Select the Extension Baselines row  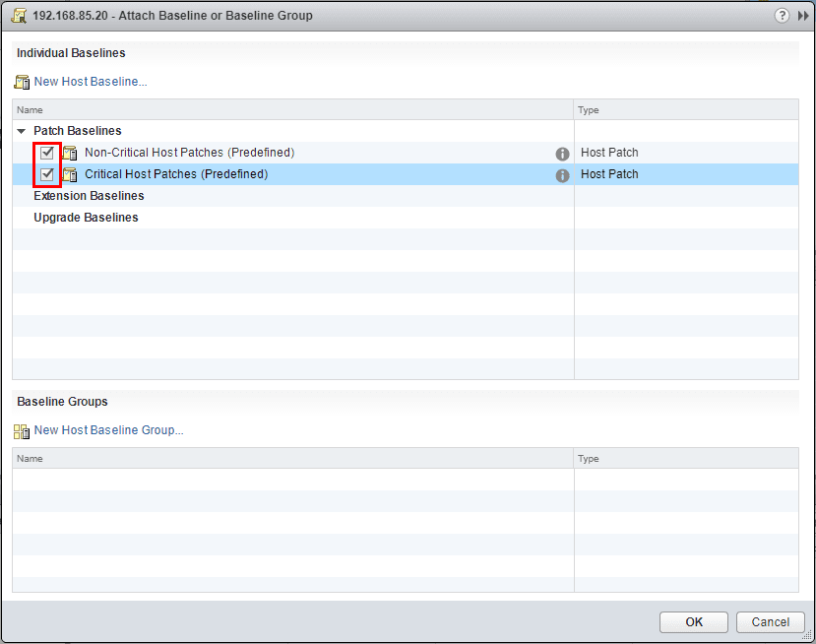[x=406, y=196]
